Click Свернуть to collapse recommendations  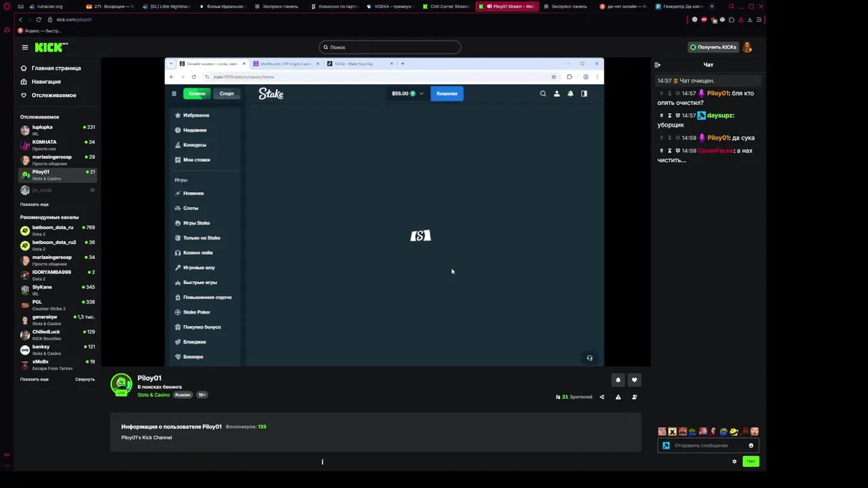85,379
